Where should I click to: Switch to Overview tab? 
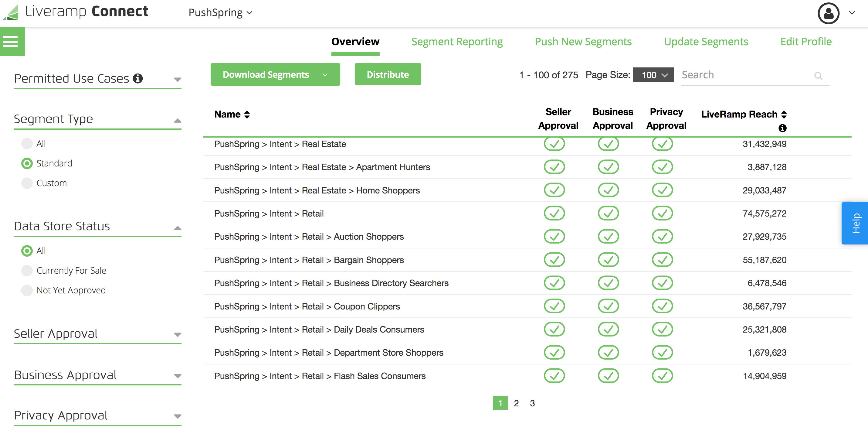355,42
